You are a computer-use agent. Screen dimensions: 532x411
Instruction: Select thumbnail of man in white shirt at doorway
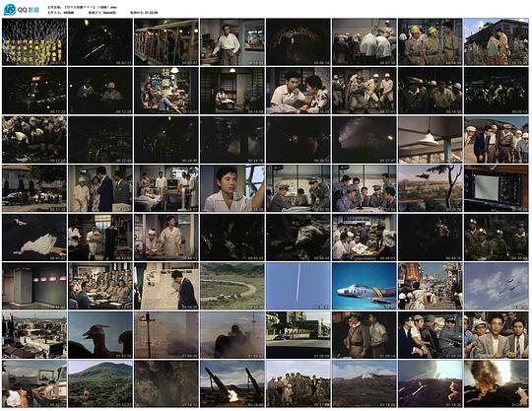(x=233, y=42)
